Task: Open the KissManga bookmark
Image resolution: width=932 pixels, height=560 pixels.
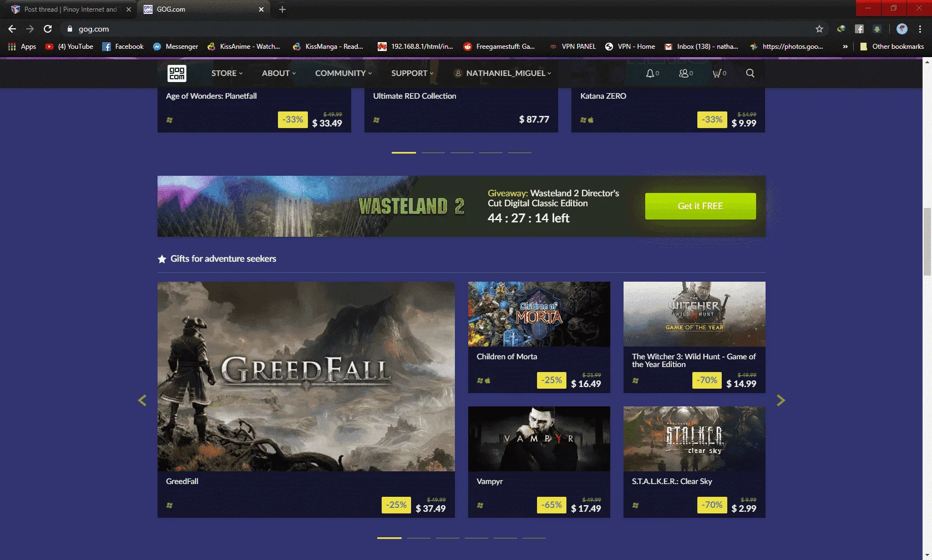Action: point(328,47)
